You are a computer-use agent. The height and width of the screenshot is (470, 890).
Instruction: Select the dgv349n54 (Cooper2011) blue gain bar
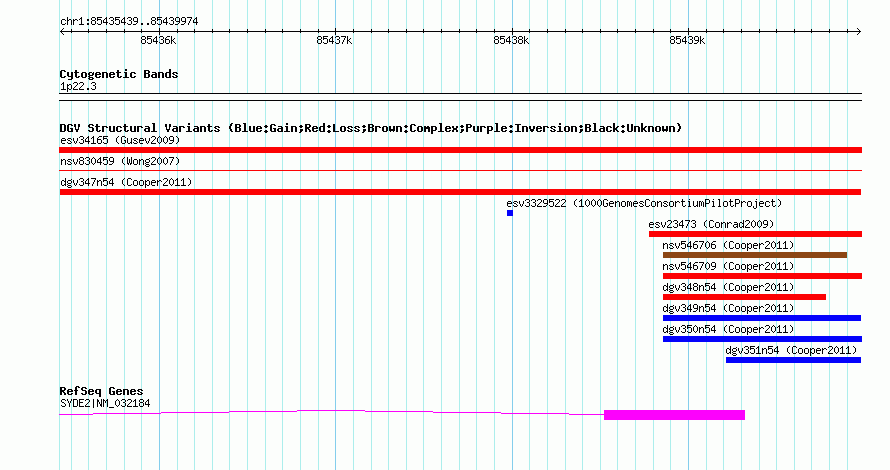(x=762, y=318)
